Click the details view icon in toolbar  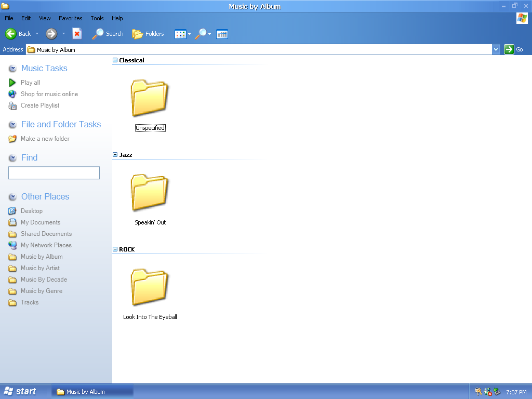(x=222, y=34)
